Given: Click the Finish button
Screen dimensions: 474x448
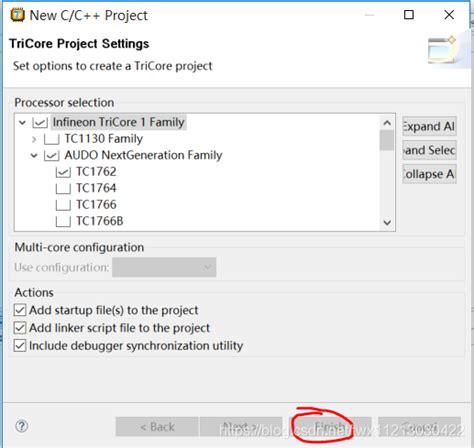Looking at the screenshot, I should point(330,426).
